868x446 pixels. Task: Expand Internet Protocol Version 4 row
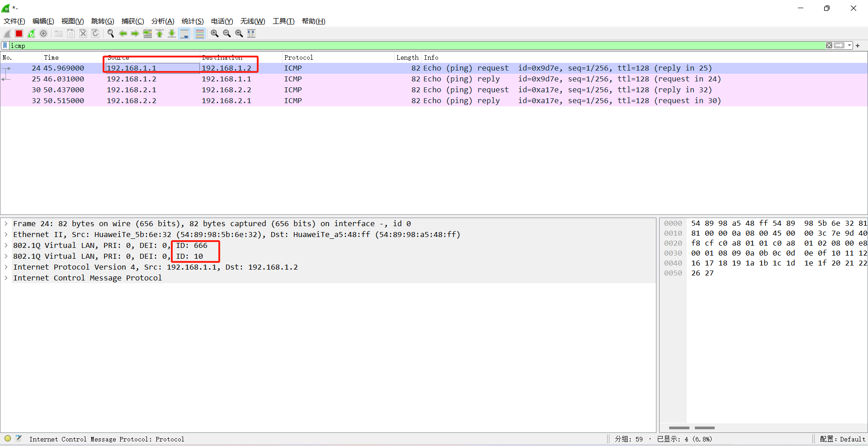(6, 267)
